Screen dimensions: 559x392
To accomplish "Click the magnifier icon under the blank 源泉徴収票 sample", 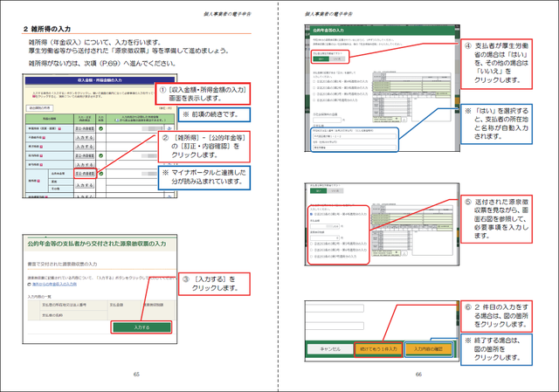I will click(404, 120).
